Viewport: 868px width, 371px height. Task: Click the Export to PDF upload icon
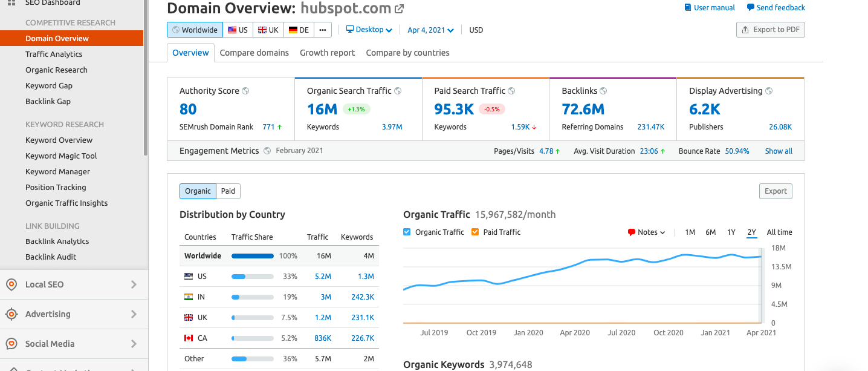[x=747, y=30]
